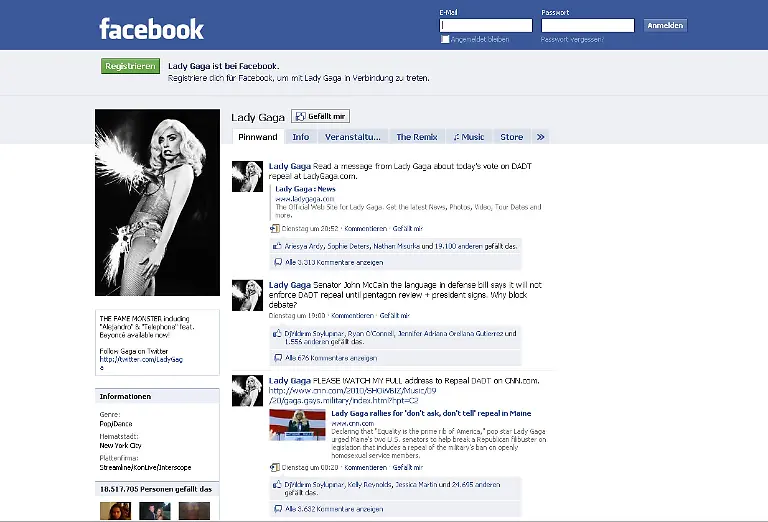Image resolution: width=768 pixels, height=522 pixels.
Task: Open the Store tab
Action: click(x=511, y=137)
